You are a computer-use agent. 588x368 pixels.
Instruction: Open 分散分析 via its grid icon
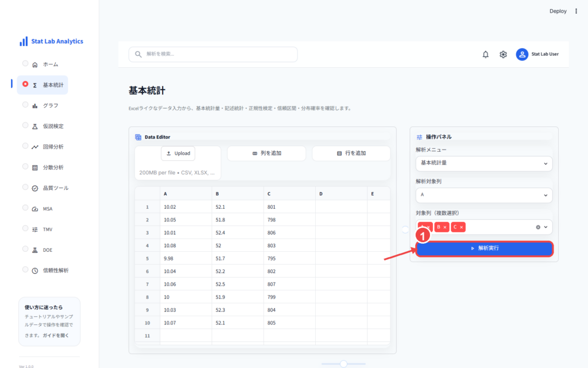coord(35,168)
